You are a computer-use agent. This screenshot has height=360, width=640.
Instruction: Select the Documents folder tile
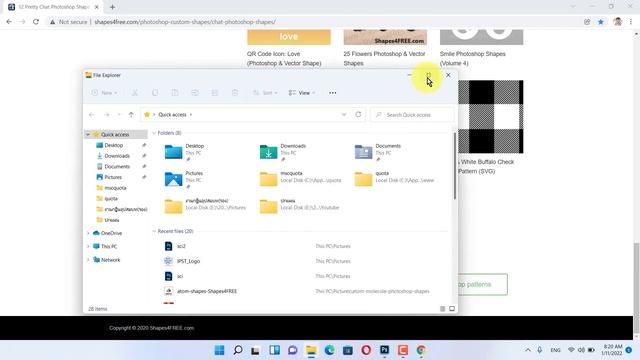pos(379,152)
